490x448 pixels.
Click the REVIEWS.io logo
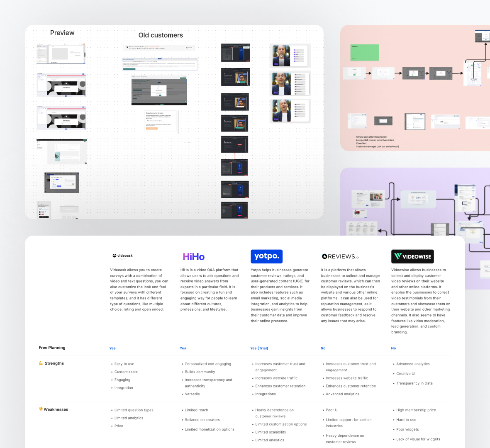click(340, 256)
